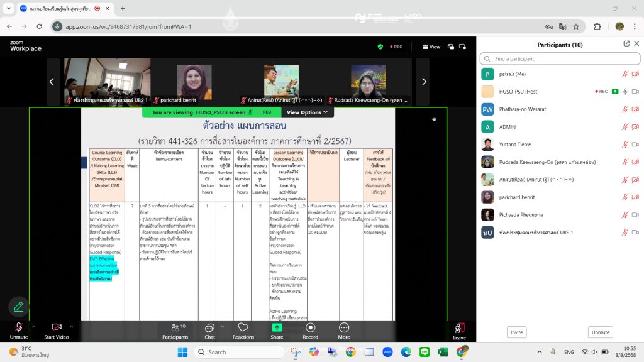
Task: Open the View layout menu
Action: 431,47
